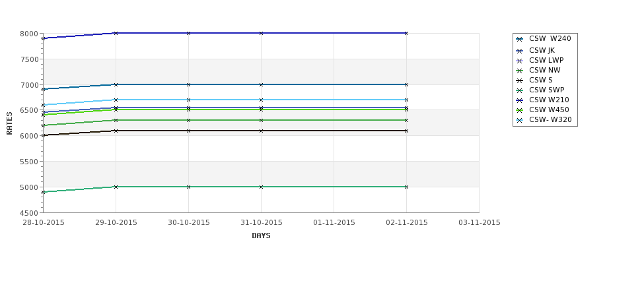Viewport: 644px width, 283px height.
Task: Select the CSW W240 legend label
Action: click(550, 38)
